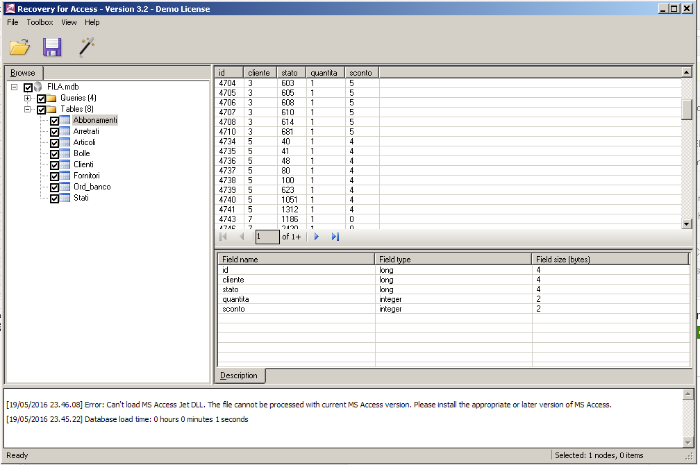Image resolution: width=700 pixels, height=465 pixels.
Task: Click the Abbonamenti table icon
Action: pos(65,120)
